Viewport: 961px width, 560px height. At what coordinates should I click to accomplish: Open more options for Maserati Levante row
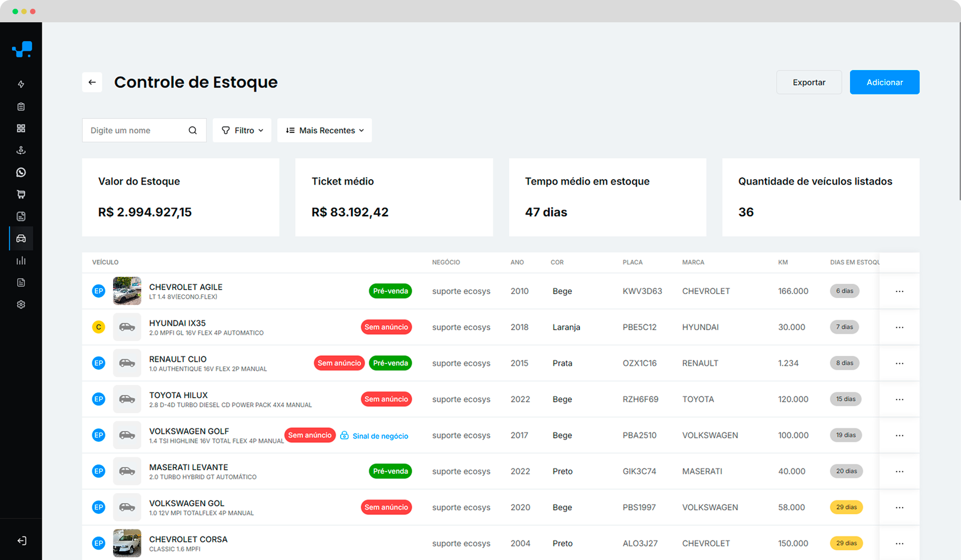899,471
